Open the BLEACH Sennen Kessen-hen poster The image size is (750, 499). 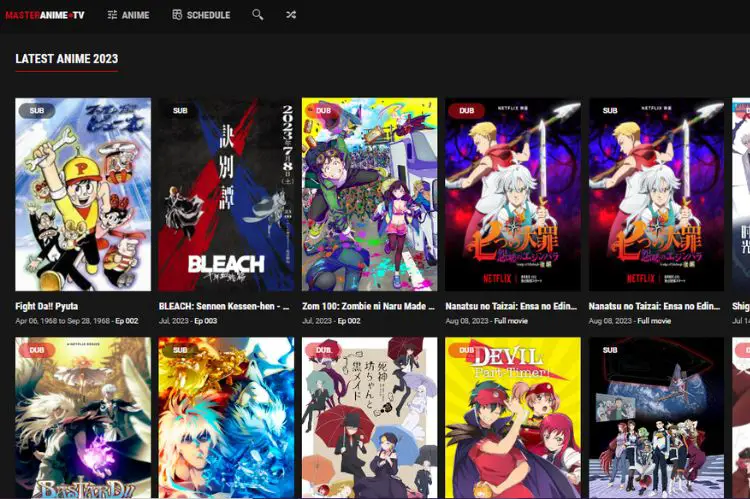226,194
